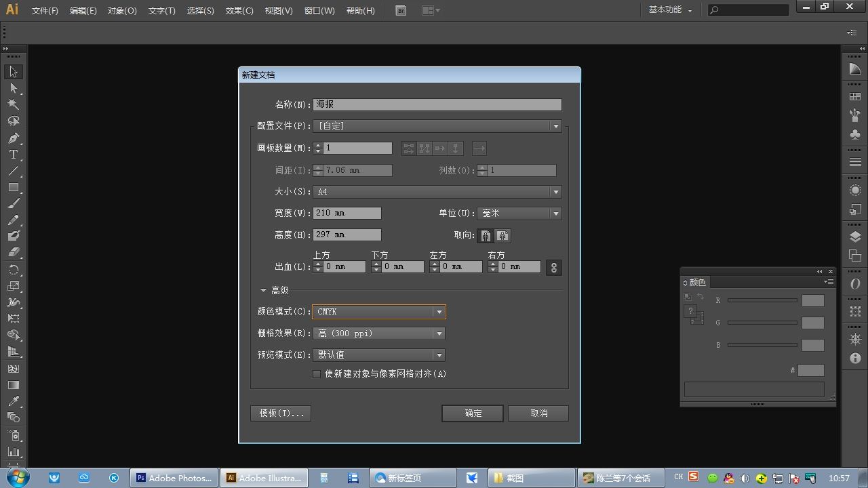Select the Paintbrush tool
868x488 pixels.
click(14, 203)
